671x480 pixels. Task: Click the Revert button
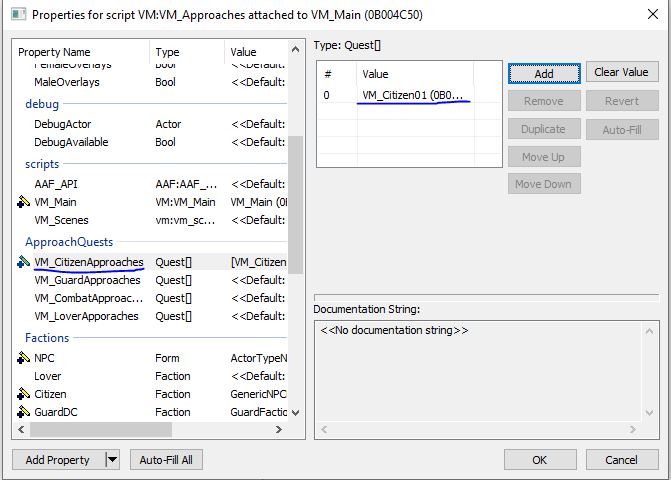coord(622,101)
